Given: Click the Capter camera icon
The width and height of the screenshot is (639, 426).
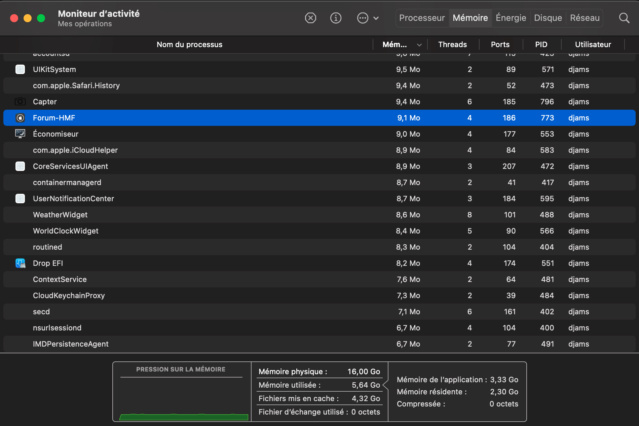Looking at the screenshot, I should pos(20,102).
